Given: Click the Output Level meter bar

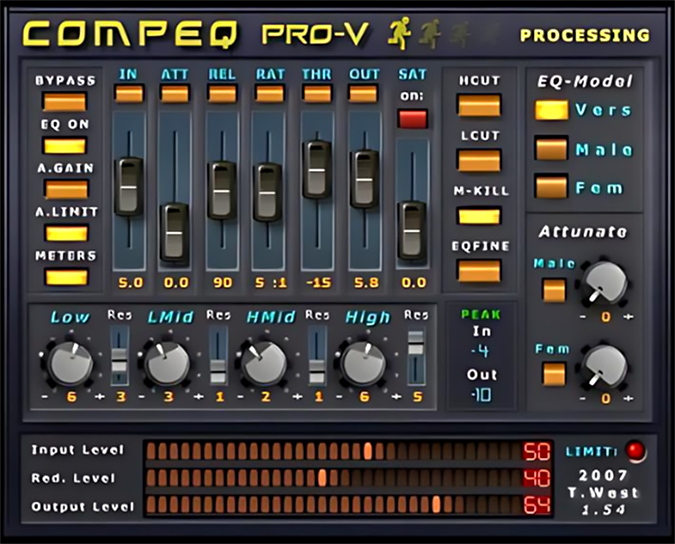Looking at the screenshot, I should click(334, 504).
